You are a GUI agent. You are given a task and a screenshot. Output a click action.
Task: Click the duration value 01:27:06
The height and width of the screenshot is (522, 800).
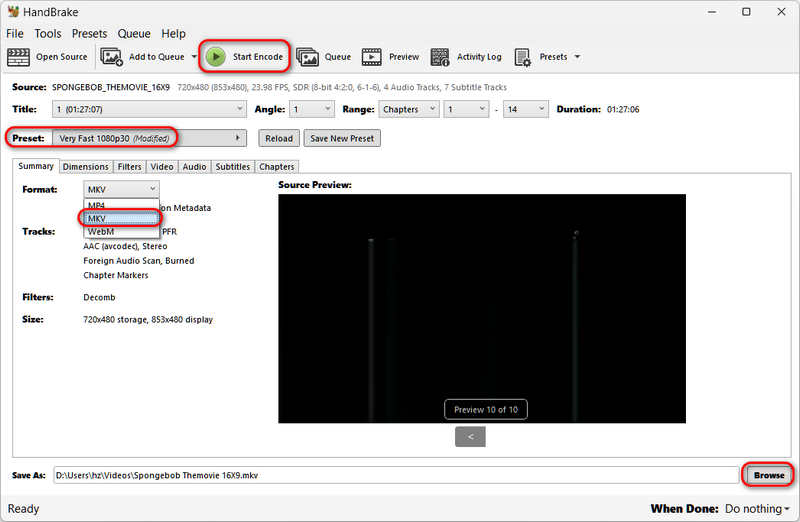623,109
